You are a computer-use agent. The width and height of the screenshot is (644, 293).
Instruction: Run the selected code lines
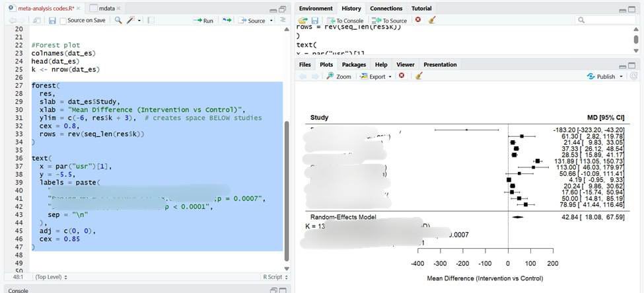pyautogui.click(x=204, y=21)
